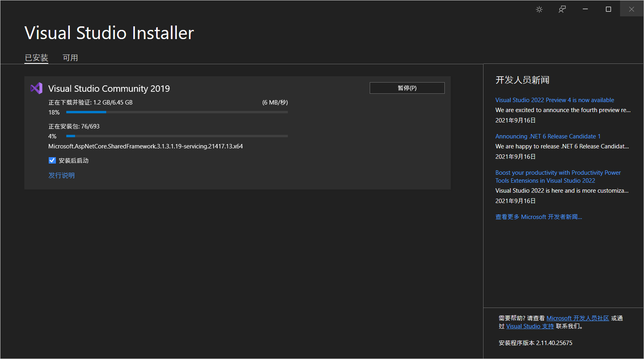Open Microsoft 开发人员社区 link
The image size is (644, 359).
click(578, 318)
